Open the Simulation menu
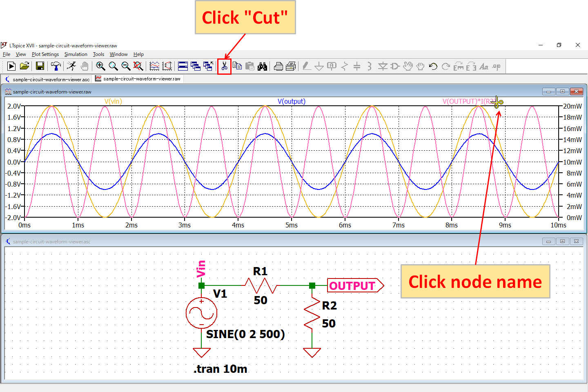 (76, 54)
